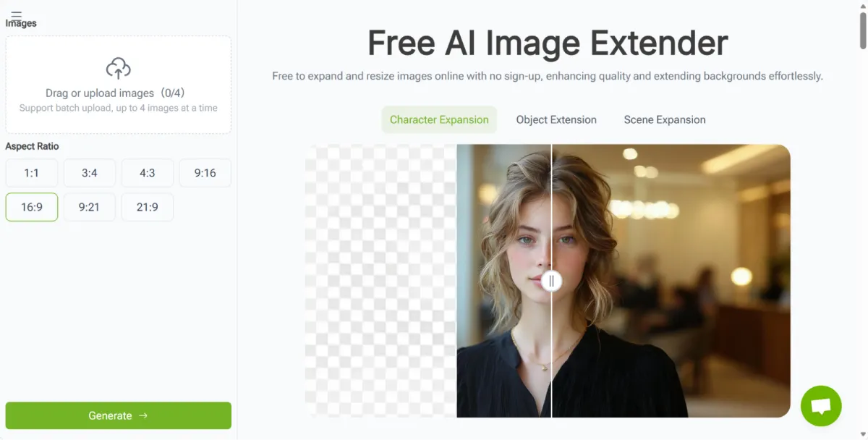This screenshot has height=440, width=868.
Task: Open the green chat bubble widget
Action: pos(821,405)
